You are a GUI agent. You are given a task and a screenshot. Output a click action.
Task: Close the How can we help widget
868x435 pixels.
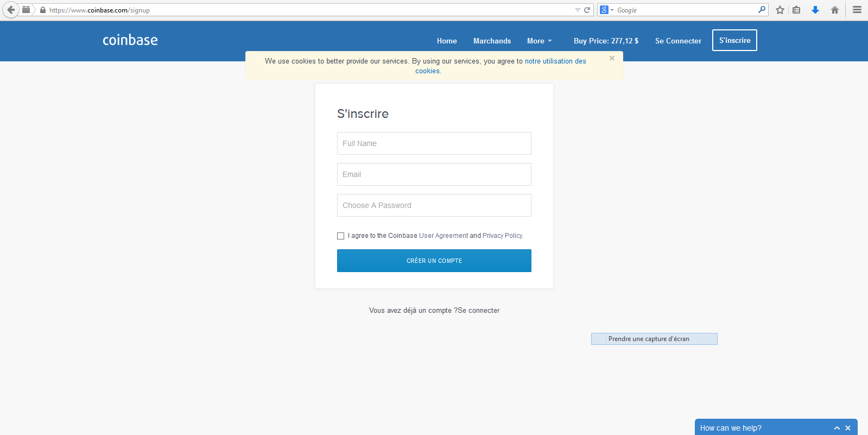(x=848, y=428)
